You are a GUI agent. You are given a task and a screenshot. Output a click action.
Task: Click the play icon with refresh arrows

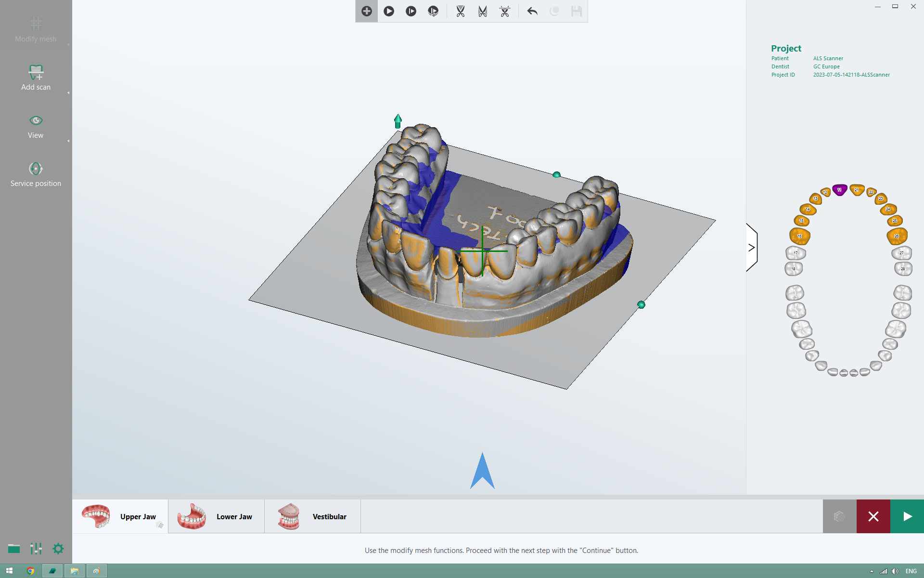pyautogui.click(x=433, y=11)
